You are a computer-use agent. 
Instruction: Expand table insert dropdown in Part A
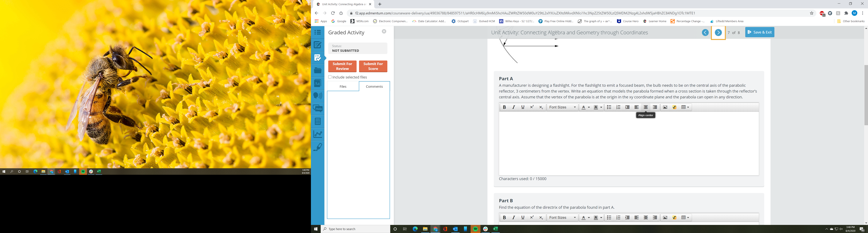pyautogui.click(x=688, y=107)
